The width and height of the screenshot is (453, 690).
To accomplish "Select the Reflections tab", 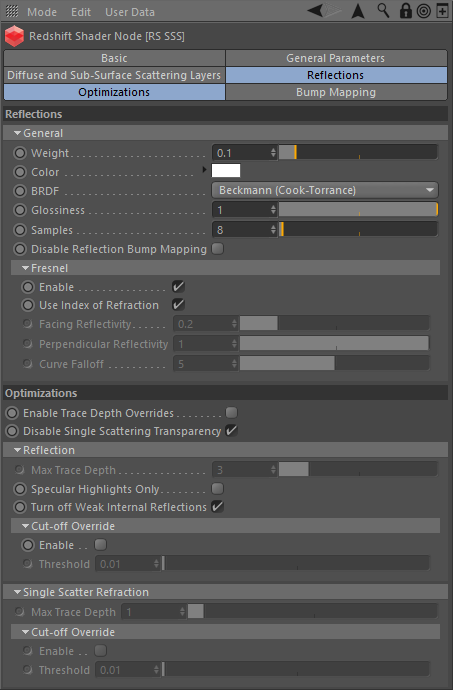I will pyautogui.click(x=336, y=75).
